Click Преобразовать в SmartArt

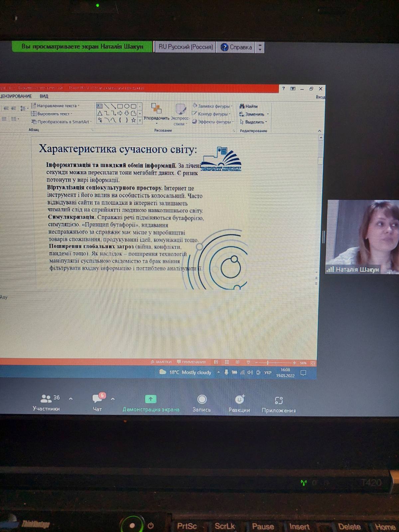point(61,122)
